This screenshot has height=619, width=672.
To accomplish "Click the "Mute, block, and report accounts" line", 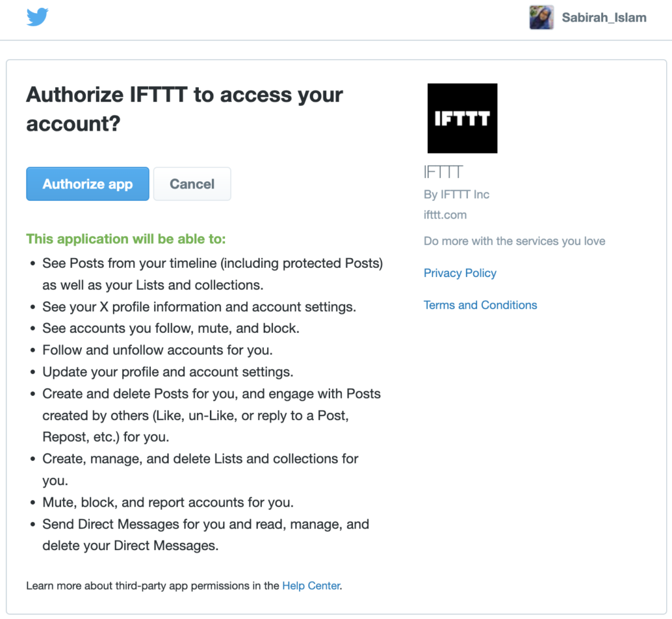I will tap(167, 503).
